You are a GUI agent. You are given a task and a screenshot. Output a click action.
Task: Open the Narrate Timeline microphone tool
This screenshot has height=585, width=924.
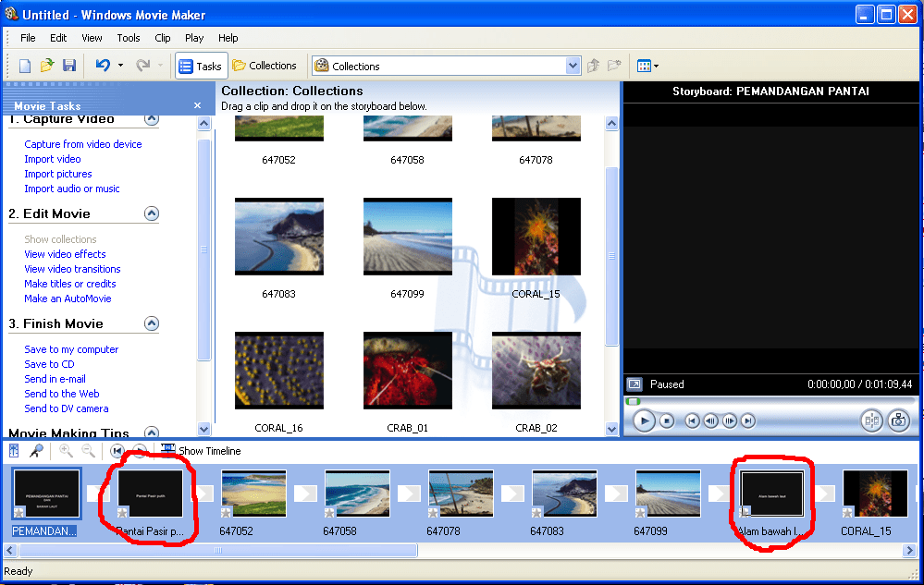36,451
